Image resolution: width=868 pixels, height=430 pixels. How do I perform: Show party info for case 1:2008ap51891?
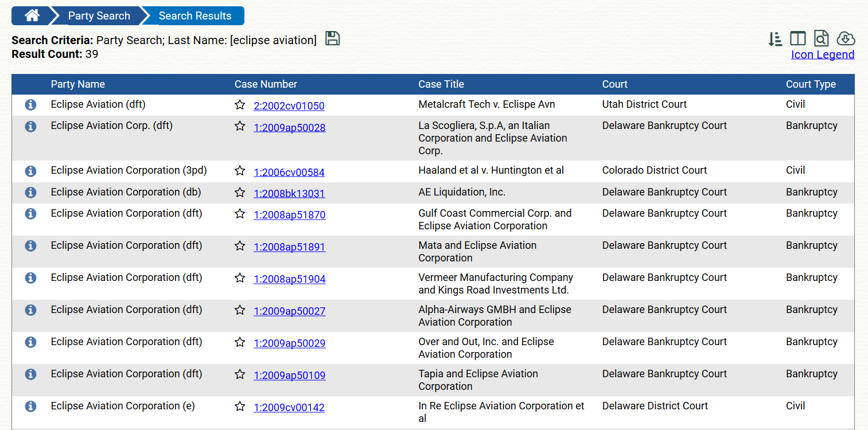pos(31,246)
